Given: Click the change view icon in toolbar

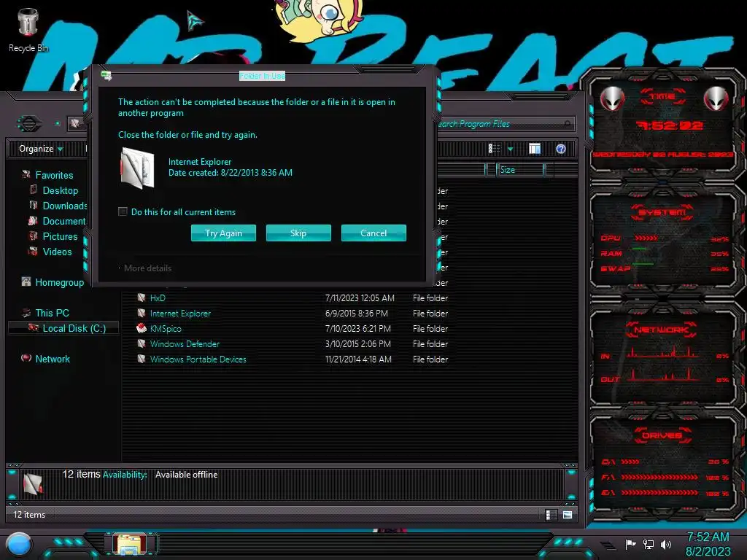Looking at the screenshot, I should [494, 149].
